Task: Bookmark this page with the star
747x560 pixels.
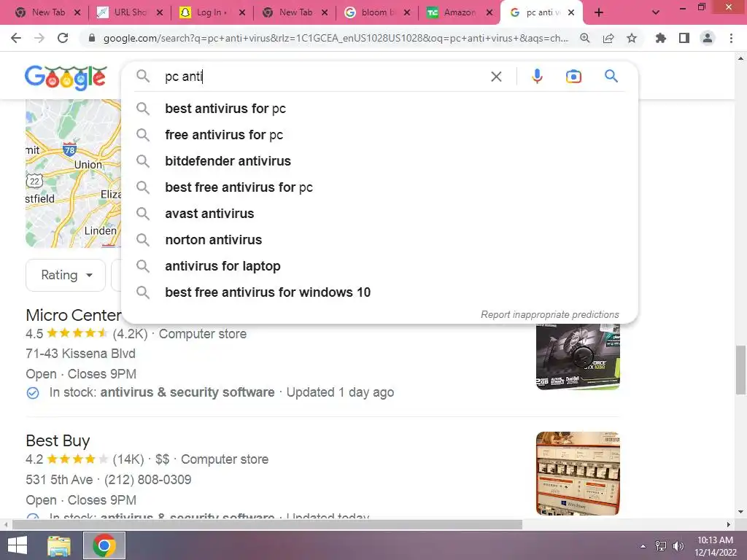Action: [x=632, y=38]
